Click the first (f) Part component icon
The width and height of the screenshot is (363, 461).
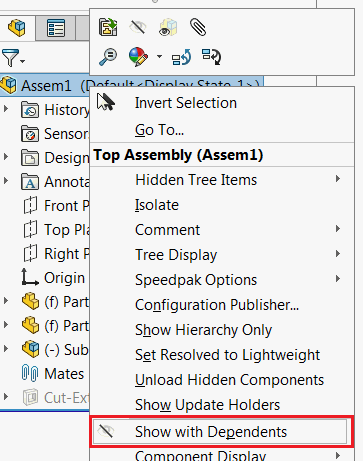(x=30, y=301)
